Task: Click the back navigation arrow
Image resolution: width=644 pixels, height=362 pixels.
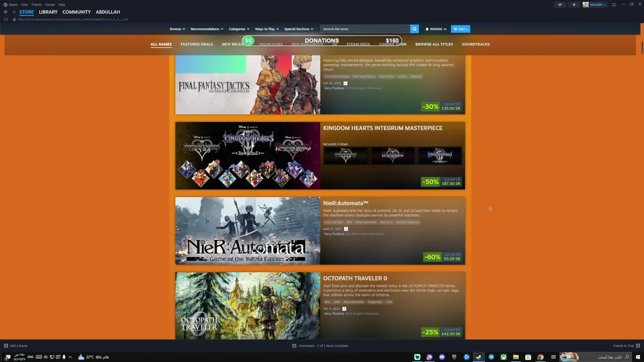Action: pos(6,12)
